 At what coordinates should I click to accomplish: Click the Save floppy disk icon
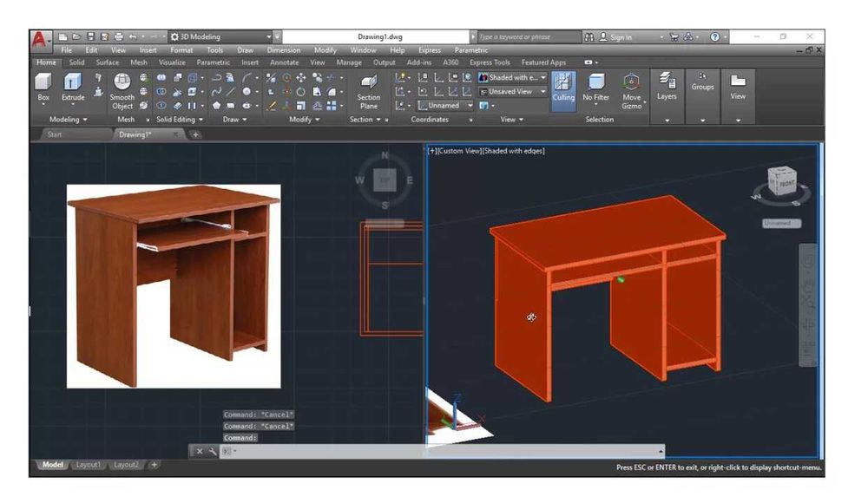click(x=91, y=37)
